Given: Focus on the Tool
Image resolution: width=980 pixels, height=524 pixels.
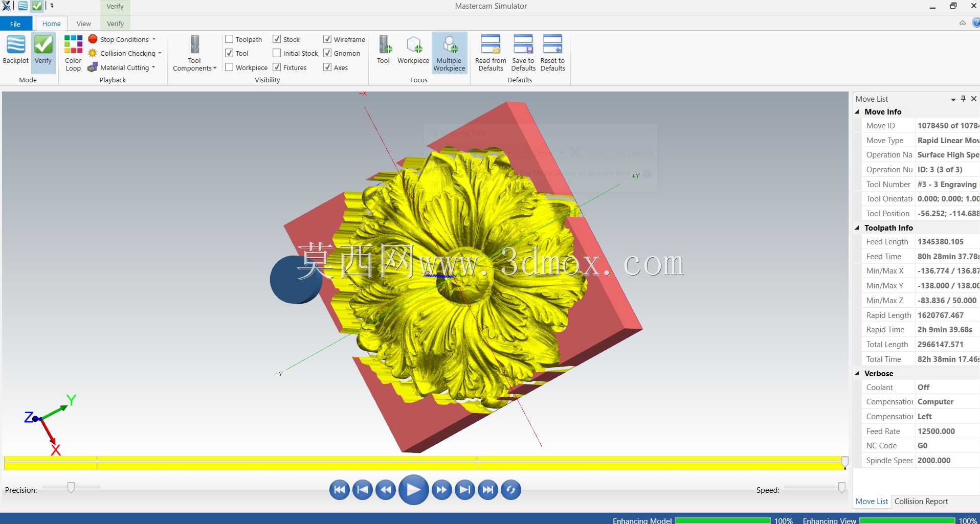Looking at the screenshot, I should pyautogui.click(x=384, y=50).
